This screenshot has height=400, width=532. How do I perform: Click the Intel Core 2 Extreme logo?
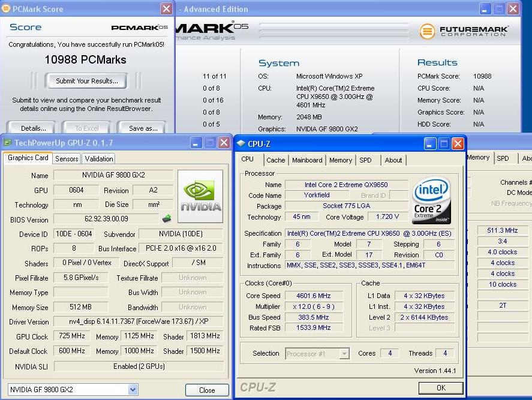click(x=432, y=200)
